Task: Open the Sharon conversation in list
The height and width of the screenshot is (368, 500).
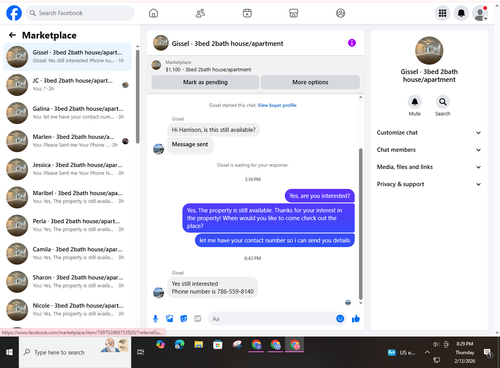Action: [x=67, y=282]
